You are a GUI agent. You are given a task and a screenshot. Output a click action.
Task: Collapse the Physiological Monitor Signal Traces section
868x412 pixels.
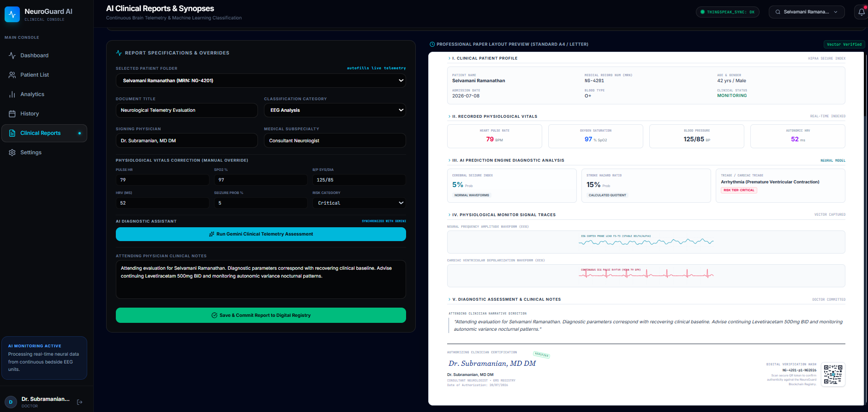tap(449, 215)
